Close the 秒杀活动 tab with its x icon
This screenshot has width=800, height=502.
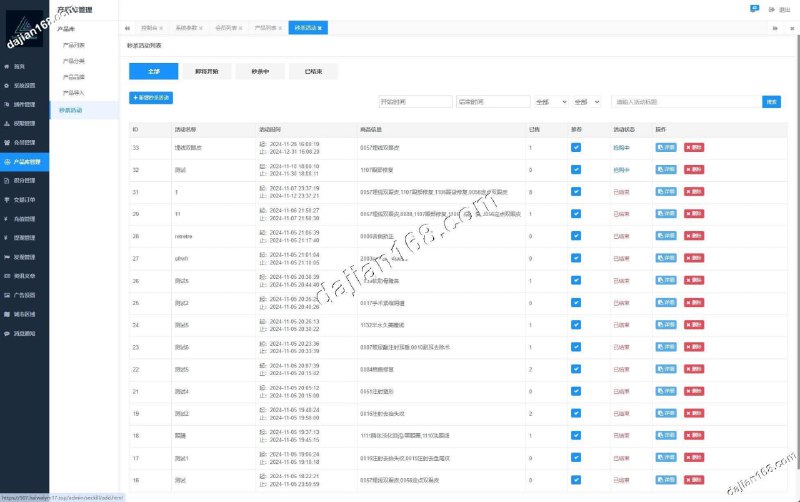coord(319,28)
